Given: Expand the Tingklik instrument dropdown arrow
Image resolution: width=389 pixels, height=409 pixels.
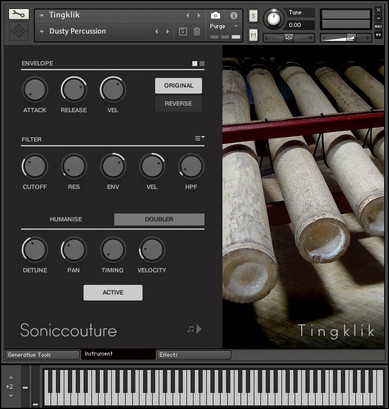Looking at the screenshot, I should (42, 15).
